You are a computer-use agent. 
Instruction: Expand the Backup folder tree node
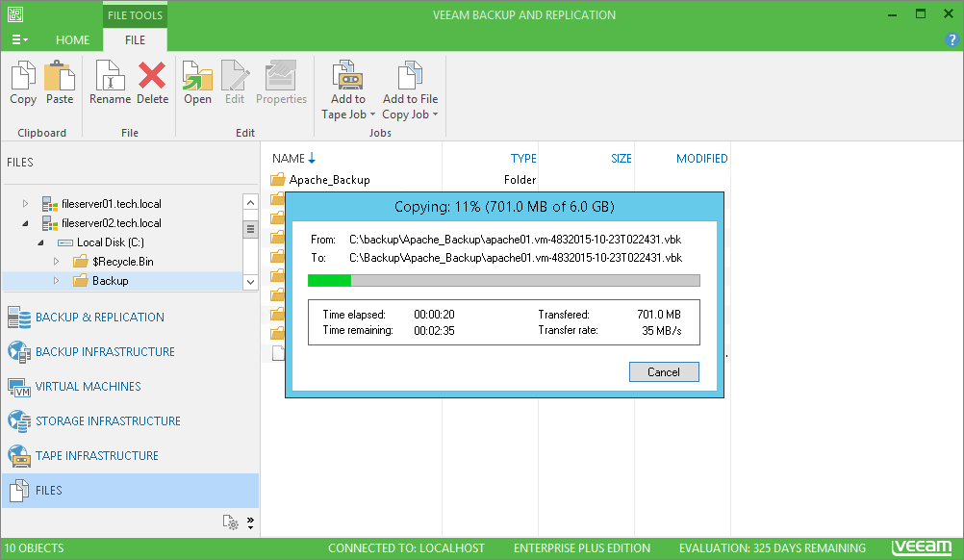(56, 280)
